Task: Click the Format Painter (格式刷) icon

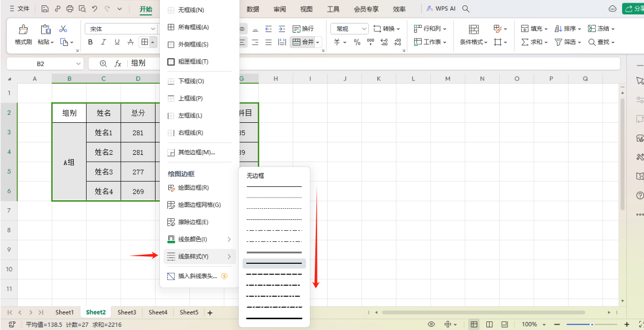Action: point(23,29)
